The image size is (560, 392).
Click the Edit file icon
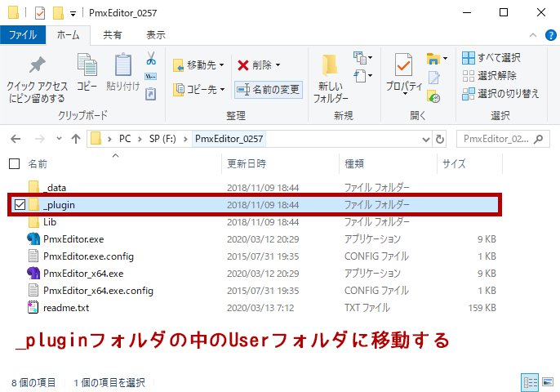click(433, 78)
